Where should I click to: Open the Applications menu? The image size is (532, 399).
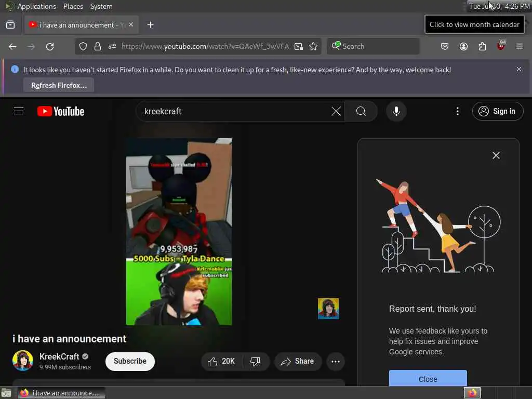(37, 6)
